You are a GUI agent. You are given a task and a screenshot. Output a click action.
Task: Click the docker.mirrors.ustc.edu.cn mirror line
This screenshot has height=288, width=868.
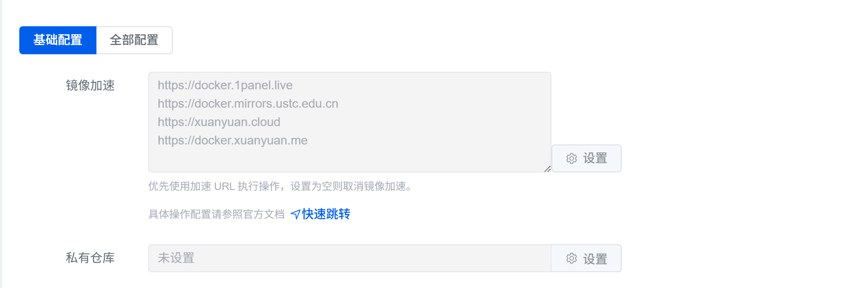[x=248, y=104]
